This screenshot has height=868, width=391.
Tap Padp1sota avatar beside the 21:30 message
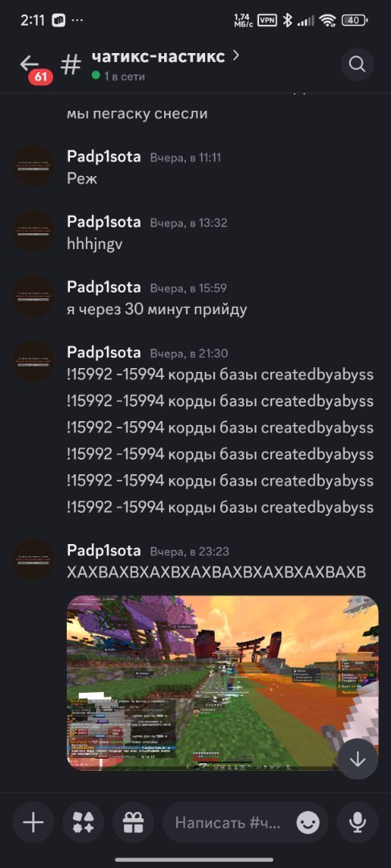[33, 362]
